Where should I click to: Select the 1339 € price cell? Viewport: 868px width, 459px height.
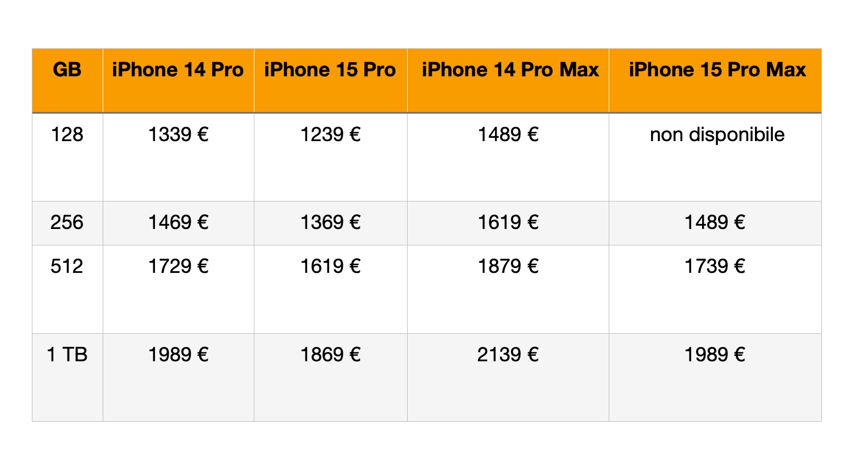178,135
